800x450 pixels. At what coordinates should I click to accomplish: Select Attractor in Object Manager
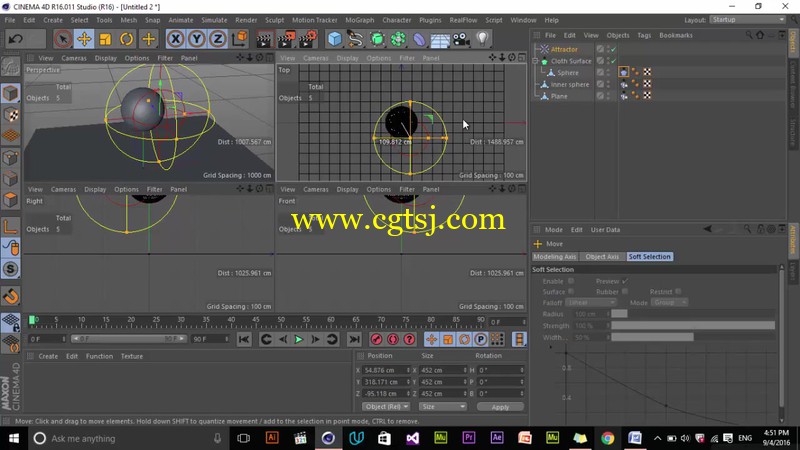[x=564, y=49]
